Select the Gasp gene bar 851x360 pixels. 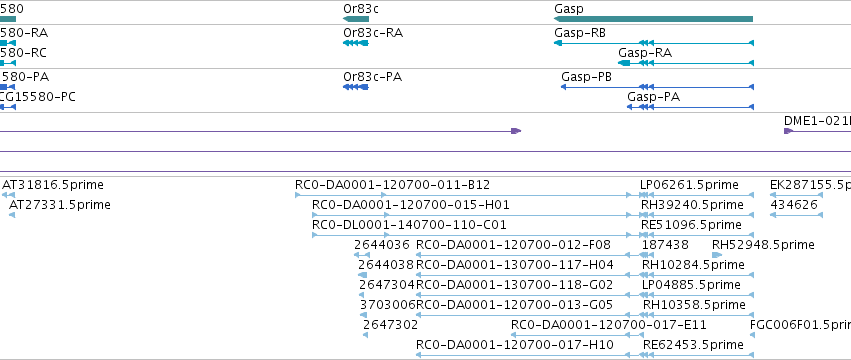[653, 19]
